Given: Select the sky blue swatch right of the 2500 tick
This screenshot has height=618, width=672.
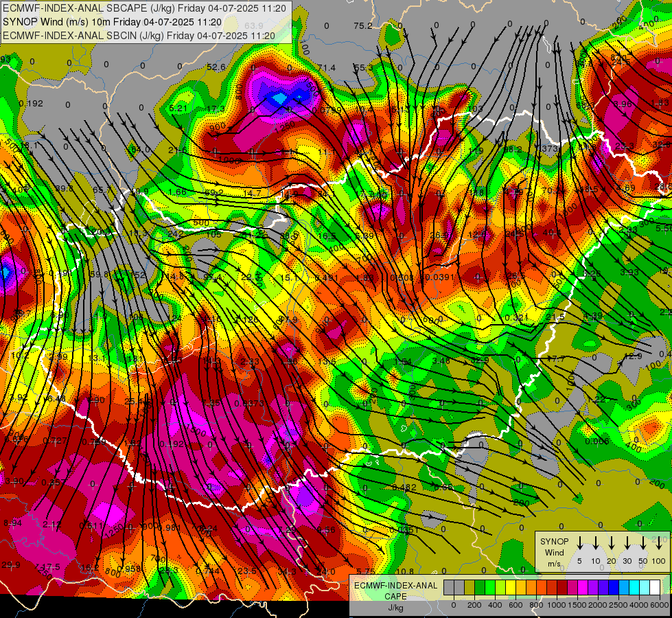Looking at the screenshot, I should click(623, 588).
